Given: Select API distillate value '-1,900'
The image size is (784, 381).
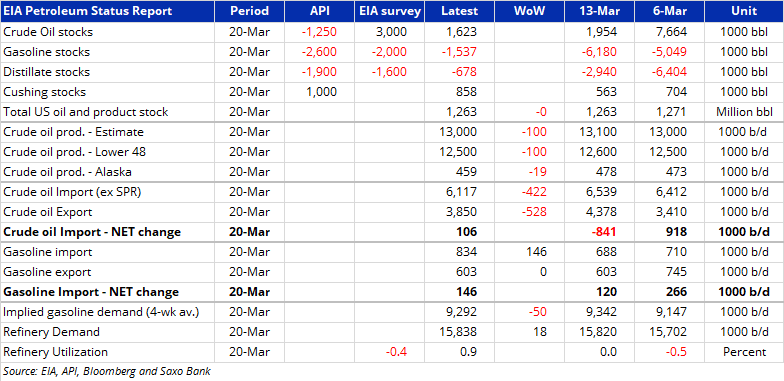Looking at the screenshot, I should pos(320,72).
